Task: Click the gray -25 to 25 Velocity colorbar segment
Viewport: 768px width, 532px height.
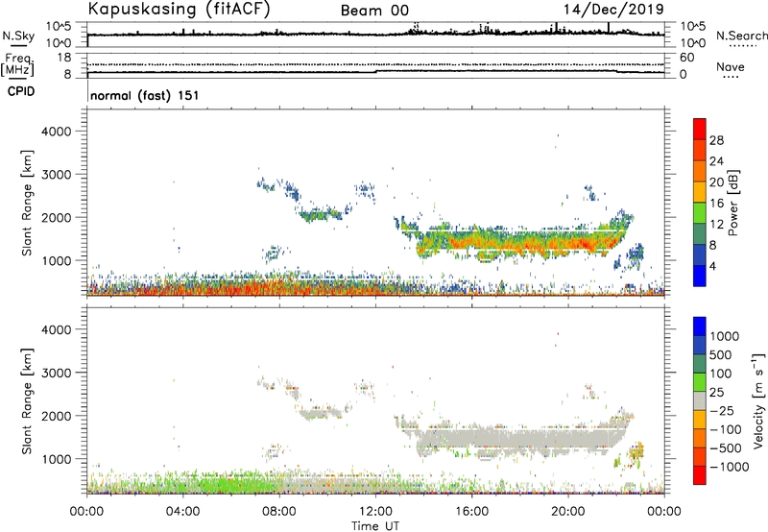Action: point(700,400)
